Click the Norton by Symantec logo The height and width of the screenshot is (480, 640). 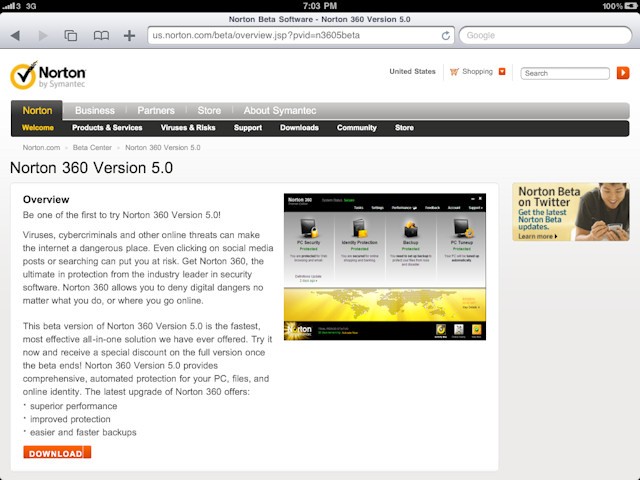48,75
